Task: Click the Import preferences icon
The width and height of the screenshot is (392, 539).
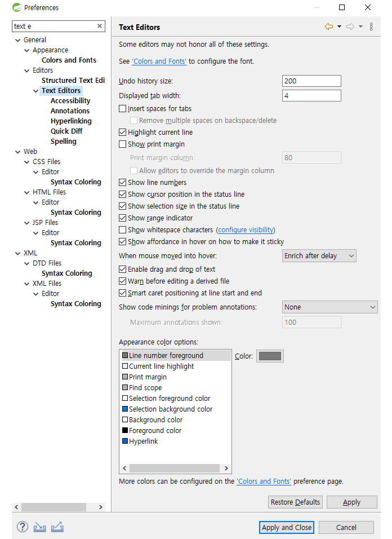Action: coord(39,527)
